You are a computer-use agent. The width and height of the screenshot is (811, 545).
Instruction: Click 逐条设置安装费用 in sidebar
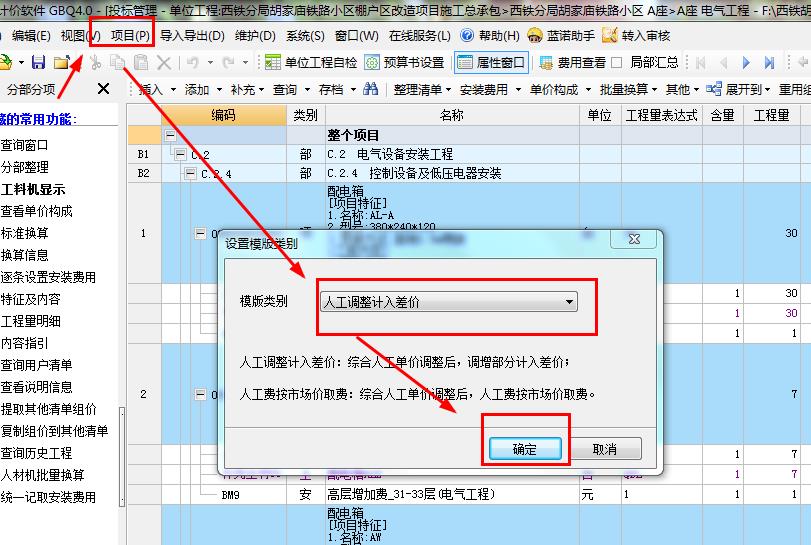[x=48, y=277]
